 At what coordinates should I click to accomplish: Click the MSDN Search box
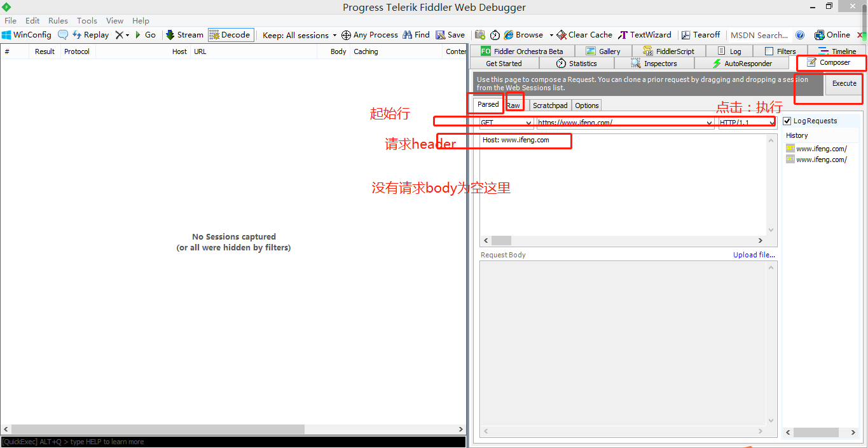(x=759, y=35)
